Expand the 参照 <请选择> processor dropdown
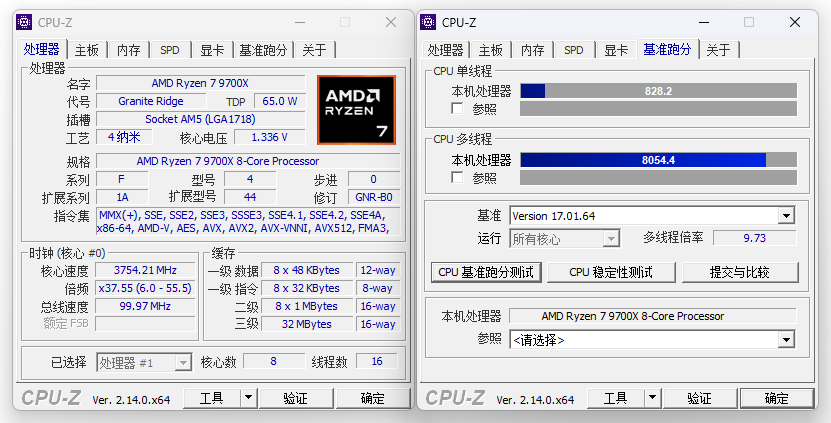This screenshot has width=831, height=423. point(786,339)
